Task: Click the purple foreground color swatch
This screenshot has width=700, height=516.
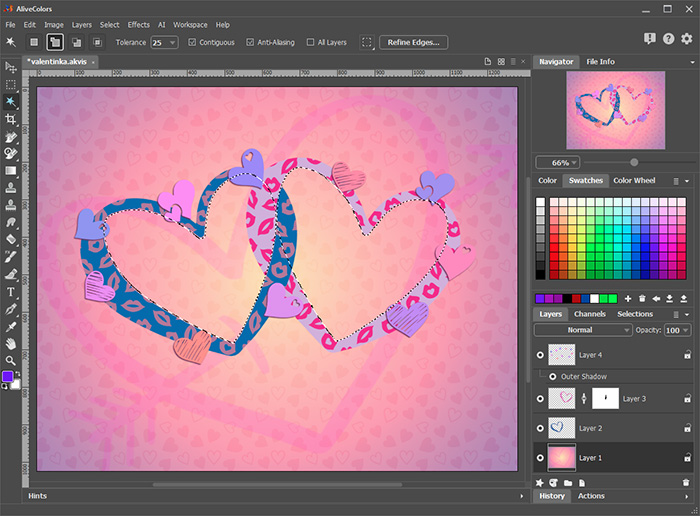Action: [x=8, y=376]
